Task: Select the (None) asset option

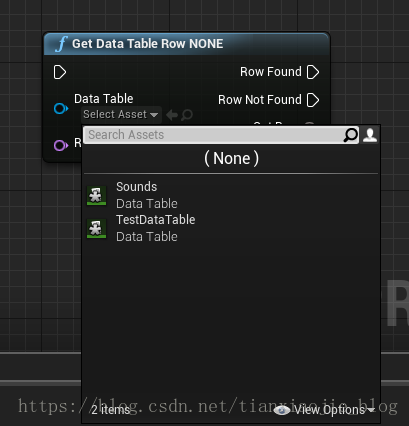Action: pyautogui.click(x=231, y=158)
